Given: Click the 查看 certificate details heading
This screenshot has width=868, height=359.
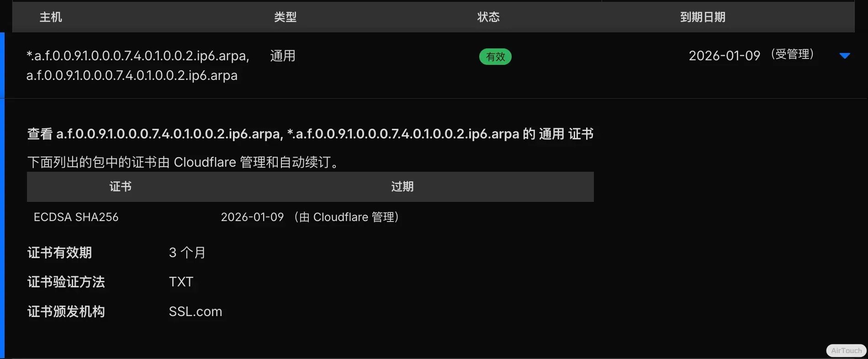Looking at the screenshot, I should (310, 134).
